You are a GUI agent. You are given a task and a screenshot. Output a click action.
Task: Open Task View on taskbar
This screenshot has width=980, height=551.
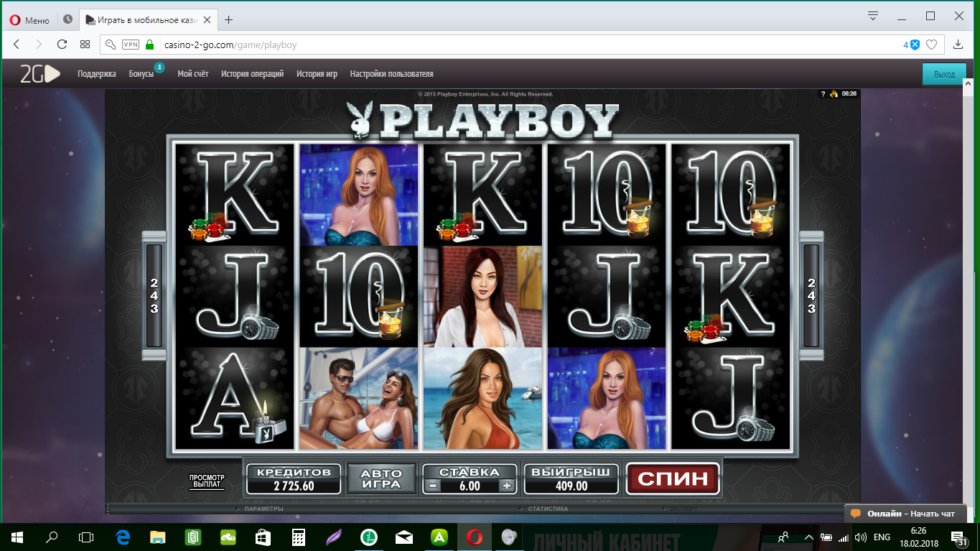tap(86, 537)
